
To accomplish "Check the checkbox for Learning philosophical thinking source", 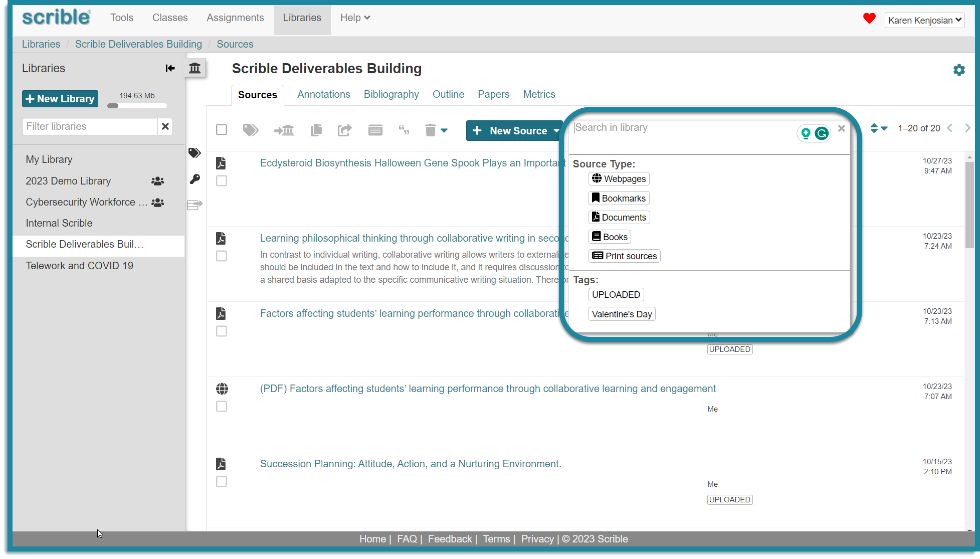I will click(x=221, y=256).
